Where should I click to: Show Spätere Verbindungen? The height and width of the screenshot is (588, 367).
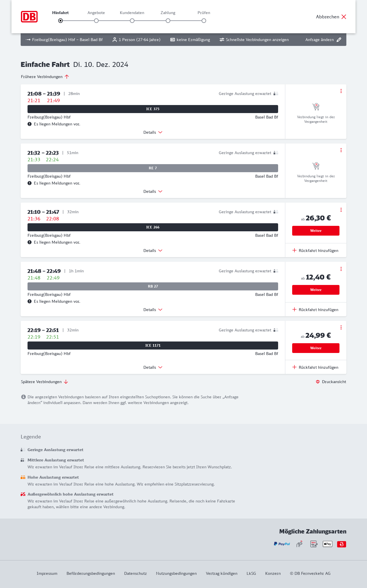pos(44,382)
